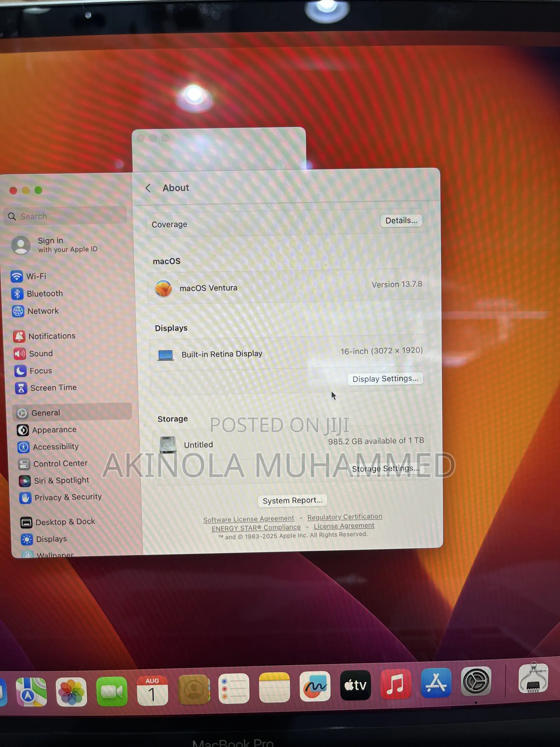560x747 pixels.
Task: Launch Music from the Dock
Action: tap(396, 684)
